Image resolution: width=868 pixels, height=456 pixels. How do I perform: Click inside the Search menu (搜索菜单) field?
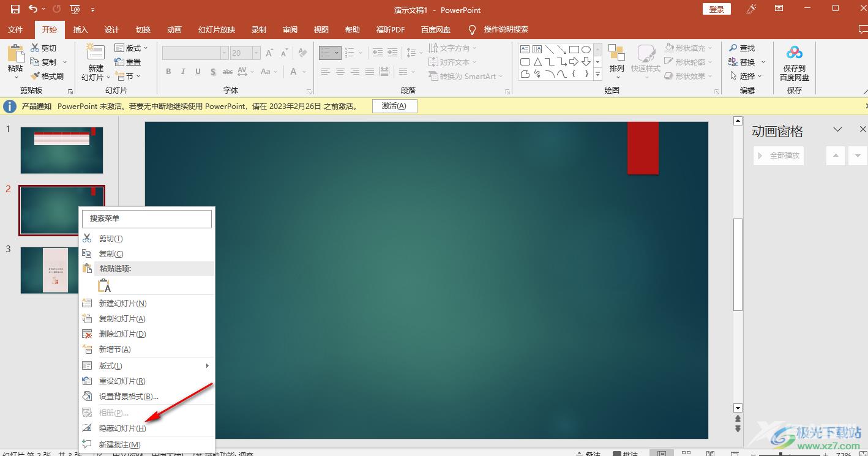click(147, 219)
